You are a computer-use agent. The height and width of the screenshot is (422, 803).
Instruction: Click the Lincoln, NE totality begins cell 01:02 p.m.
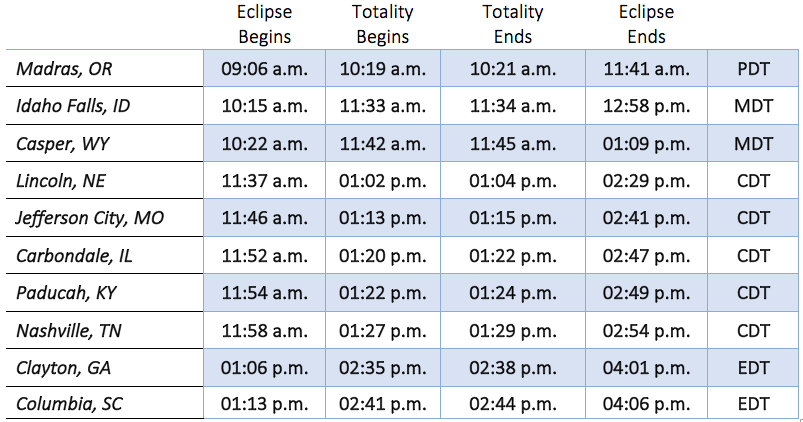383,180
